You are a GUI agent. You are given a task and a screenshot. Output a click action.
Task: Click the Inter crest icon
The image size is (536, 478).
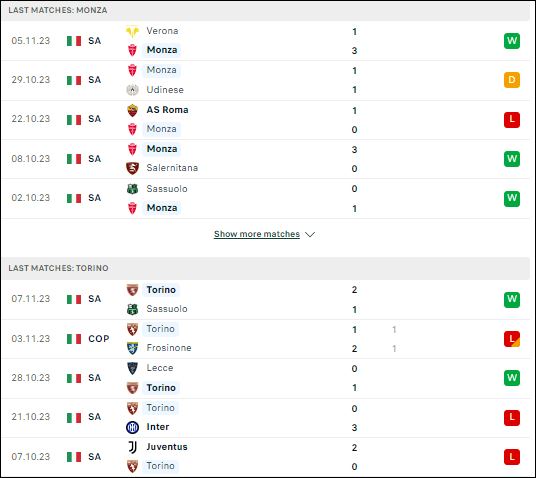click(x=132, y=427)
